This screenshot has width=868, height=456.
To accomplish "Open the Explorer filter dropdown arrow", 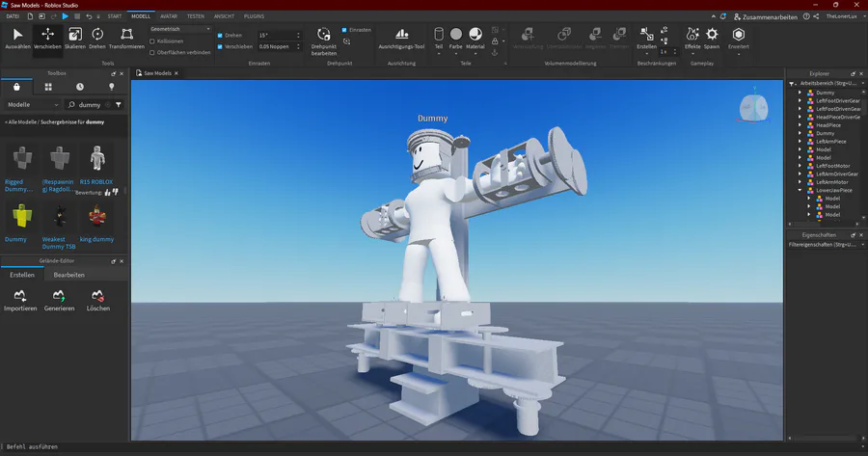I will pos(862,83).
